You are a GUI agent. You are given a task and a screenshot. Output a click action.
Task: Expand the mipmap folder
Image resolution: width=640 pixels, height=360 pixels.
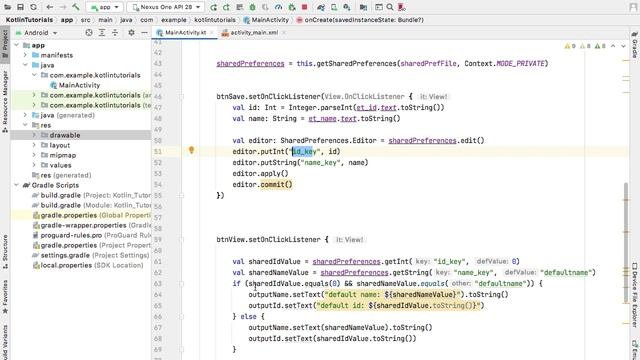(x=34, y=155)
